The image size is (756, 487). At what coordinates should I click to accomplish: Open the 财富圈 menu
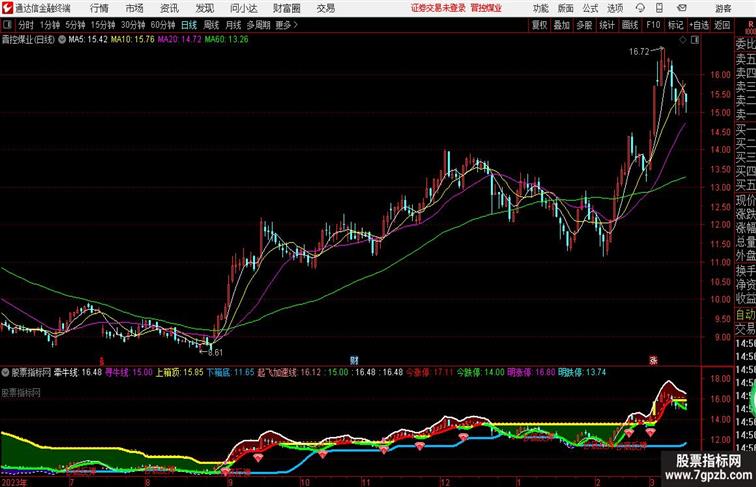click(286, 8)
